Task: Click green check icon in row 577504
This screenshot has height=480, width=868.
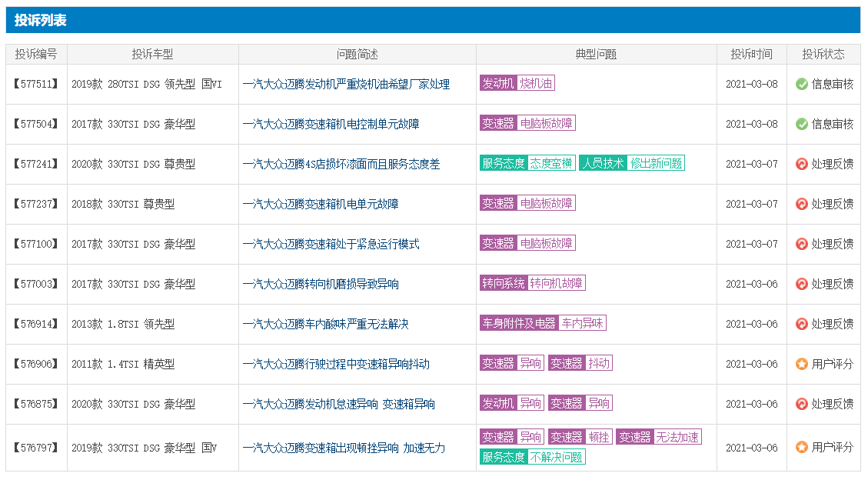Action: tap(802, 124)
